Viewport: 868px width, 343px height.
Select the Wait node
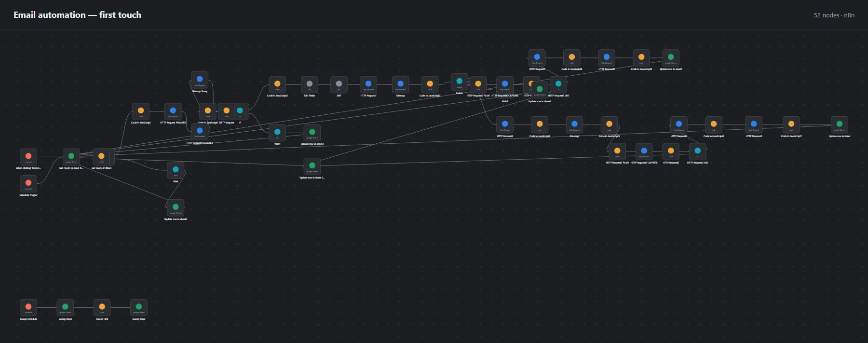[x=176, y=171]
